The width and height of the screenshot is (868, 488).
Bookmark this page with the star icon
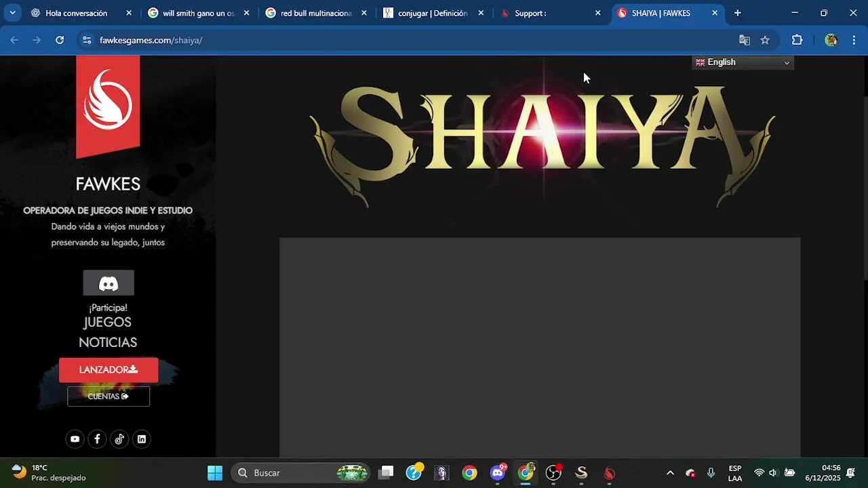(x=765, y=40)
